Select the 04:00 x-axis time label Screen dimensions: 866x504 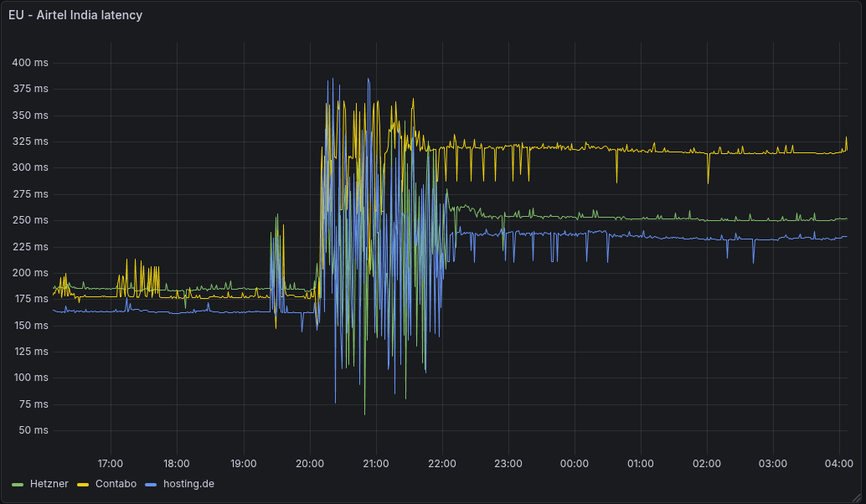pos(838,463)
